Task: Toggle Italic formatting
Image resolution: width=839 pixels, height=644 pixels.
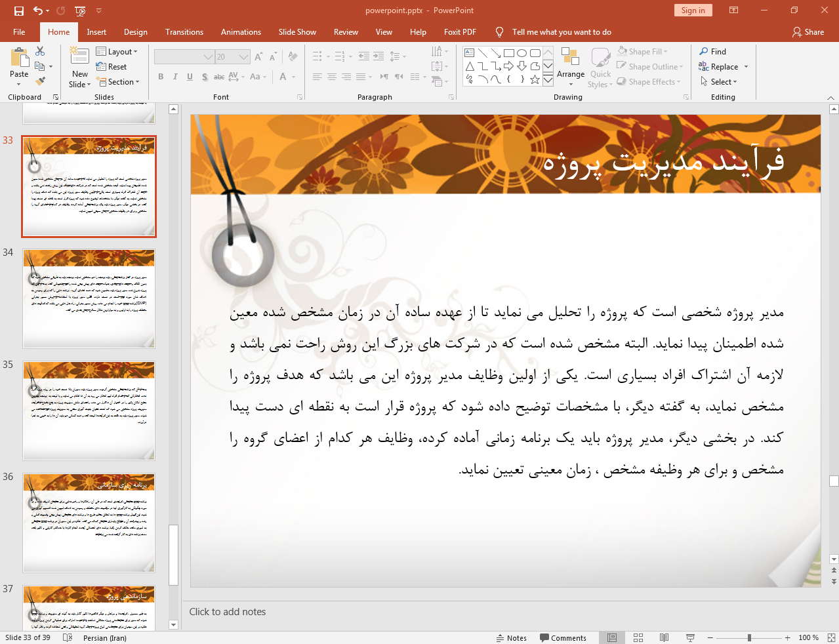Action: click(175, 77)
